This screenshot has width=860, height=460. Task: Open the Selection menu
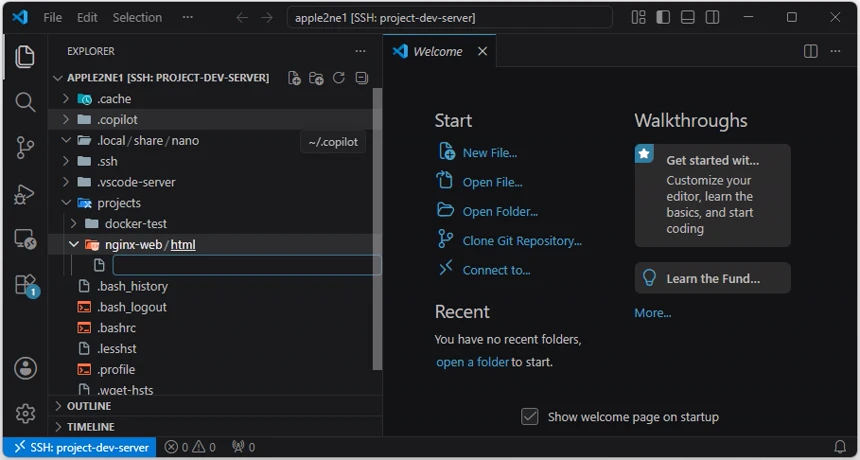point(137,18)
